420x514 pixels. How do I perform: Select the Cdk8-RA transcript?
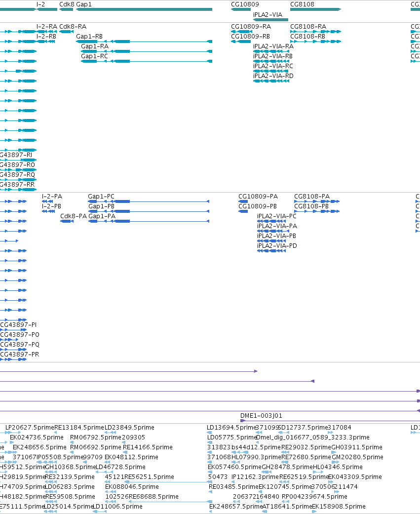coord(66,32)
